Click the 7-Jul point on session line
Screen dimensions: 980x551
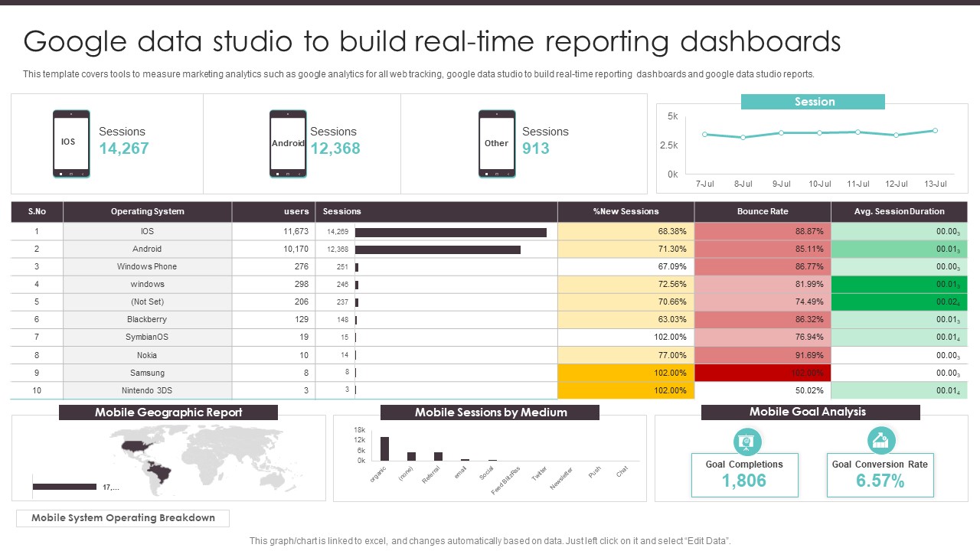click(x=705, y=135)
